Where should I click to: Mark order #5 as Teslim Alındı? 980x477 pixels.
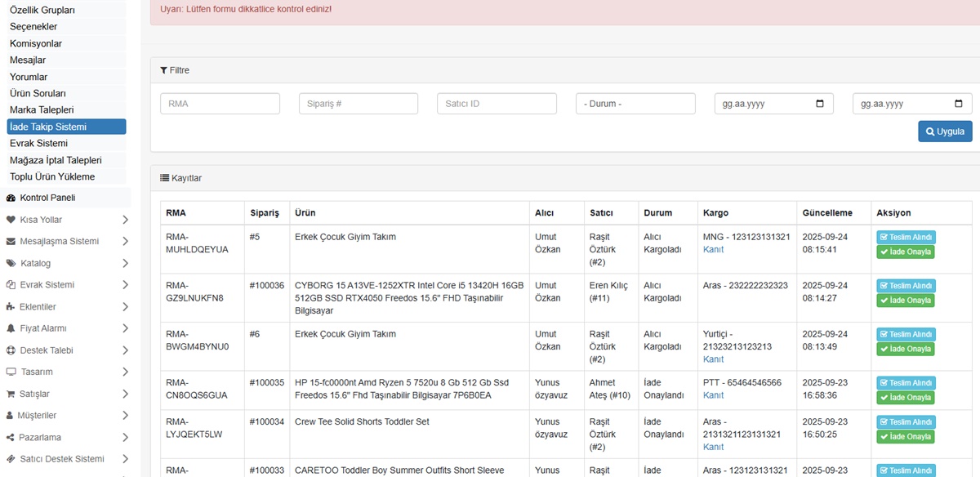tap(906, 238)
